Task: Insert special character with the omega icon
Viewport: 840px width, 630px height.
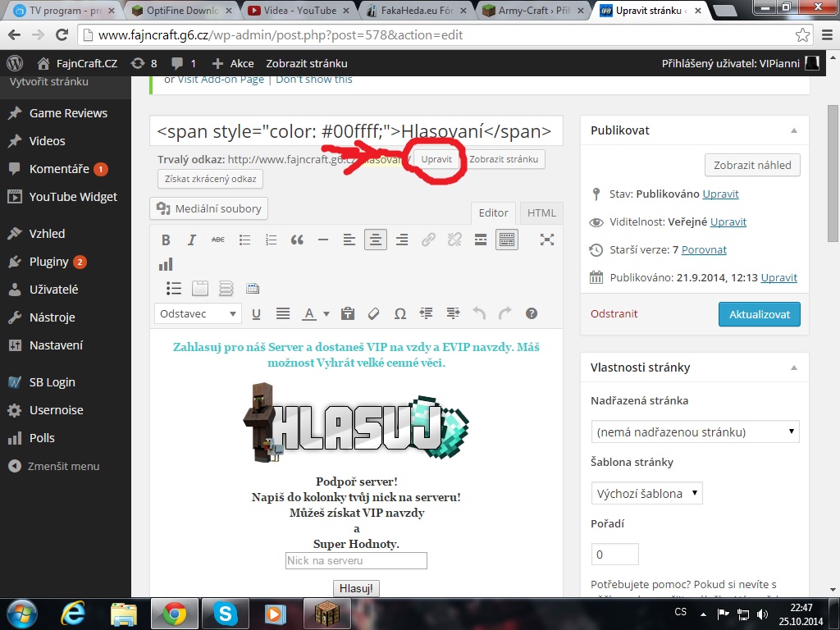Action: coord(400,313)
